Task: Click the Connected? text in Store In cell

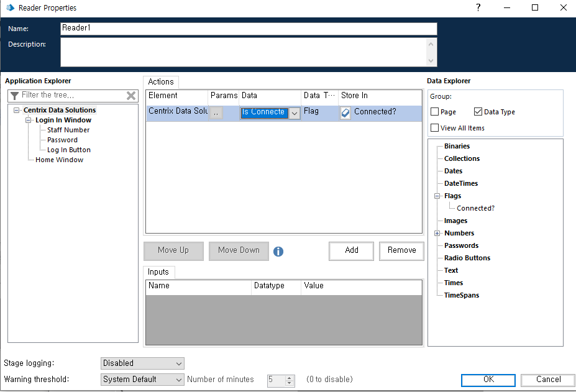Action: [x=375, y=112]
